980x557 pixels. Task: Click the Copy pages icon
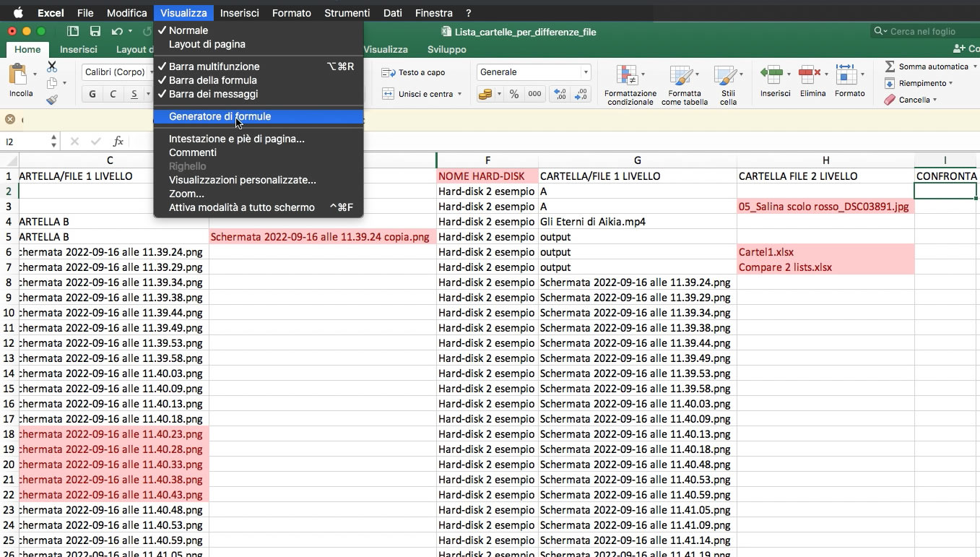pos(52,84)
